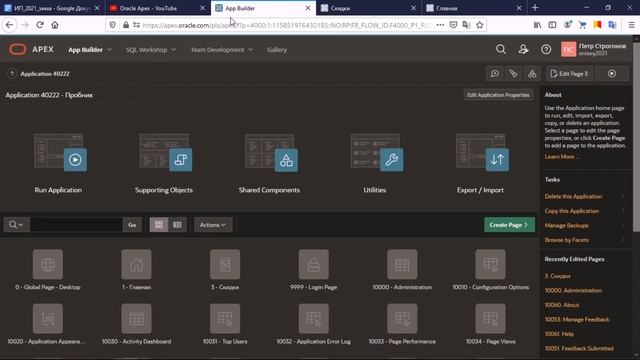Open recently edited 10060. About
Viewport: 640px width, 360px height.
pos(562,305)
